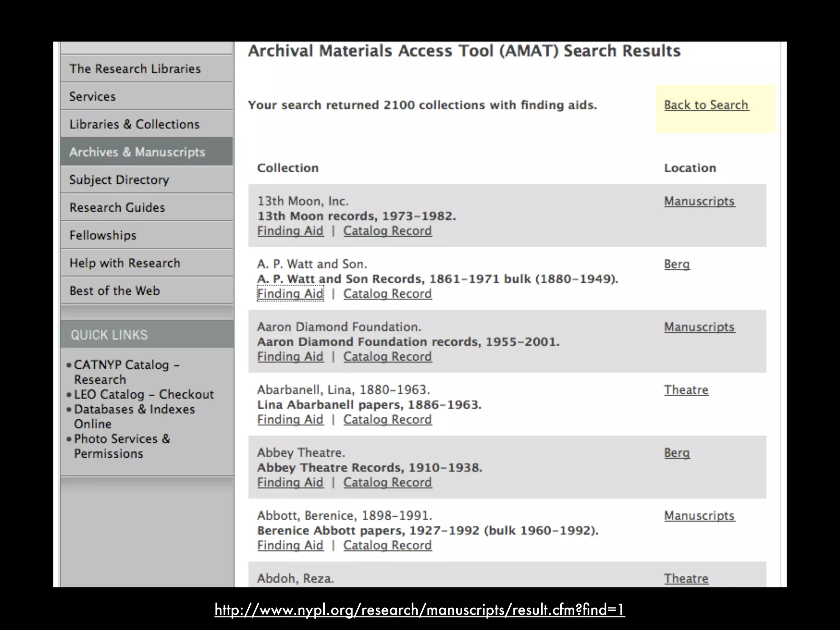Click the 'Abdoh, Reza.' collection name

click(x=296, y=578)
